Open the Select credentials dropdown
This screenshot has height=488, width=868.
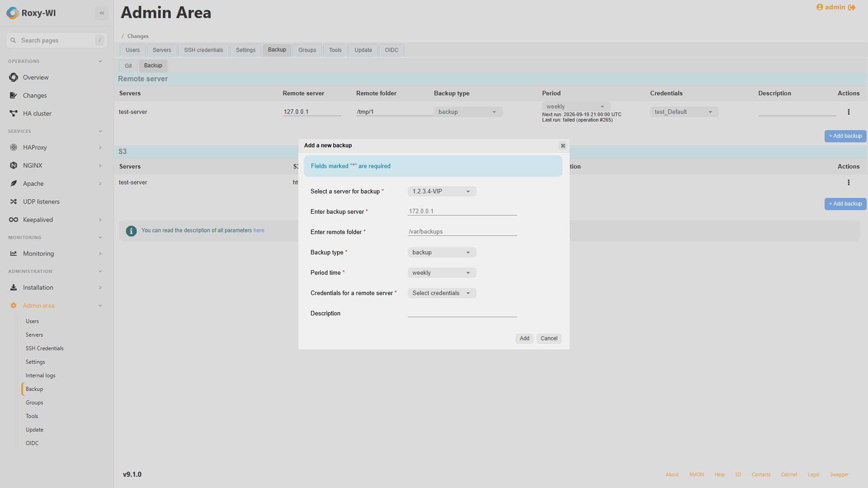pyautogui.click(x=442, y=293)
